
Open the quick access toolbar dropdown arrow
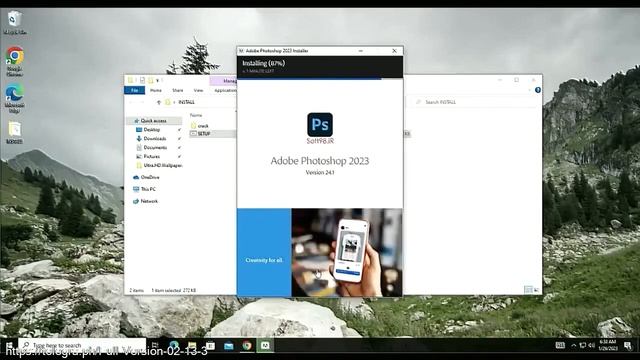[158, 80]
